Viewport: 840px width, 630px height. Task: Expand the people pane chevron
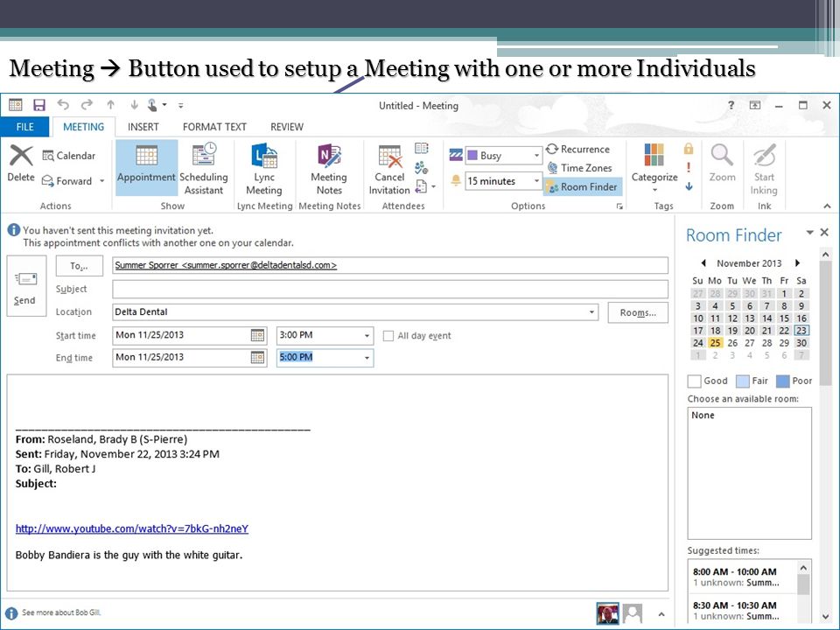(661, 614)
